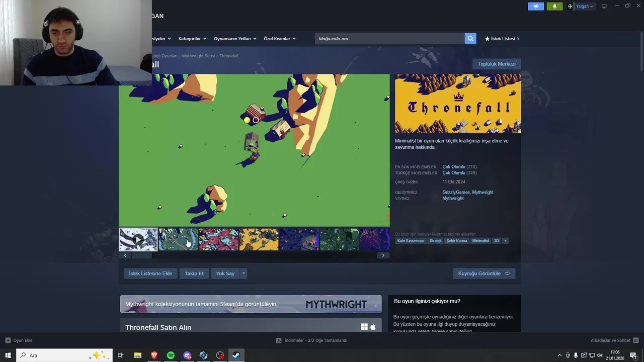The height and width of the screenshot is (362, 644).
Task: Open the Yalgan account dropdown
Action: coord(584,6)
